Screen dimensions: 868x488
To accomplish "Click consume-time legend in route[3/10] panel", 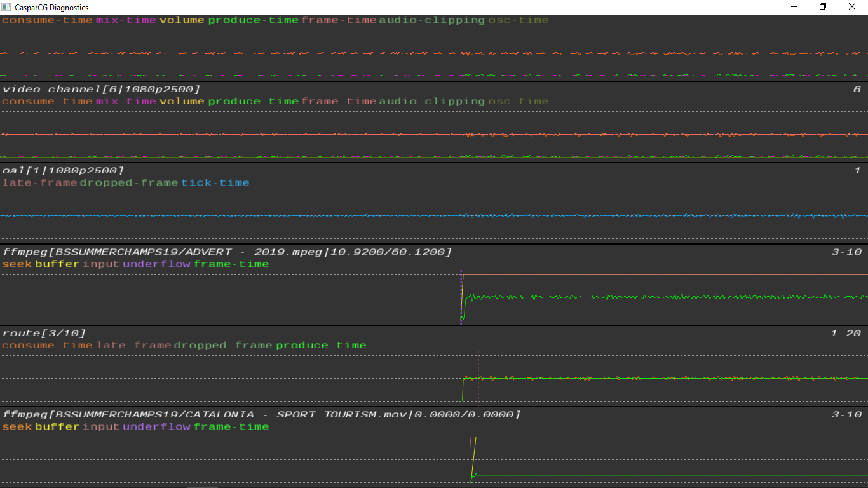I will point(48,346).
